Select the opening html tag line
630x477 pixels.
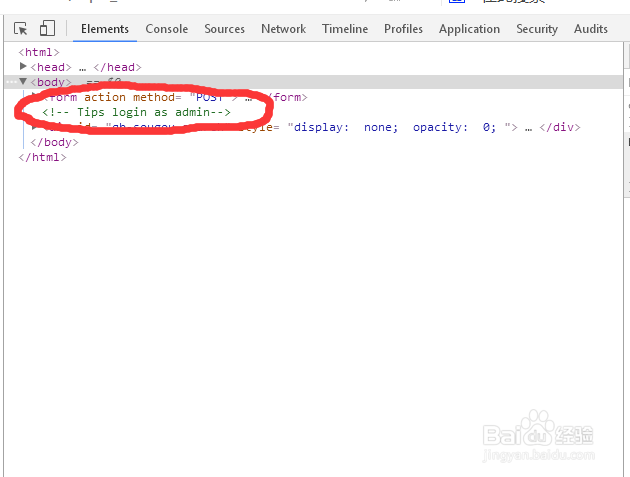pos(39,52)
